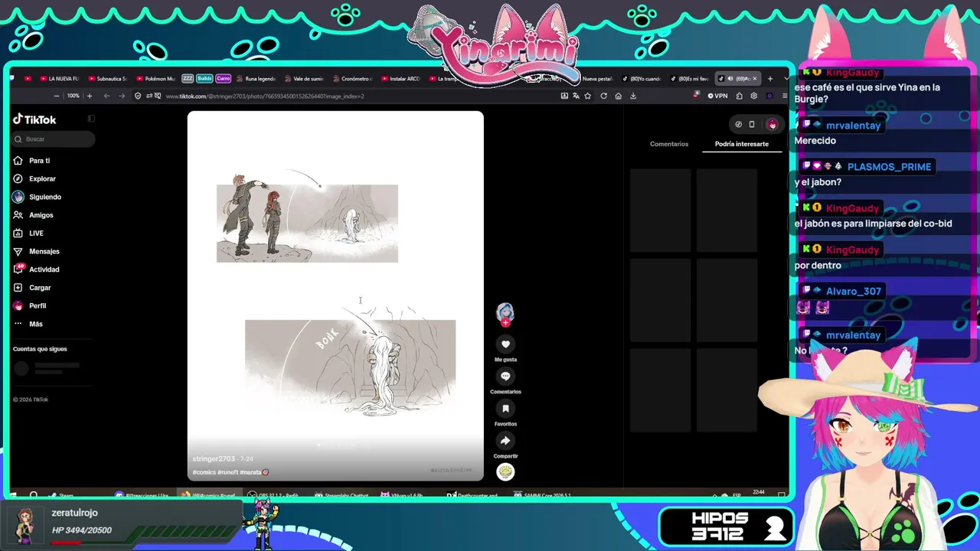Image resolution: width=980 pixels, height=551 pixels.
Task: Open the stringer2703 username link
Action: click(214, 459)
